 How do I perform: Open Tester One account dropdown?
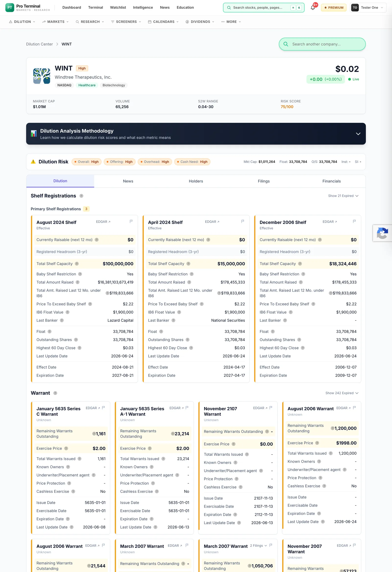click(368, 8)
